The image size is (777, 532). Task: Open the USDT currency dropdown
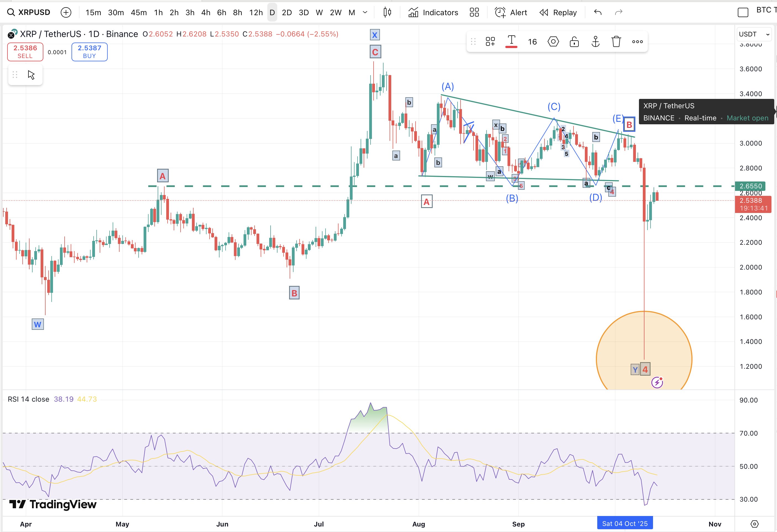point(753,34)
